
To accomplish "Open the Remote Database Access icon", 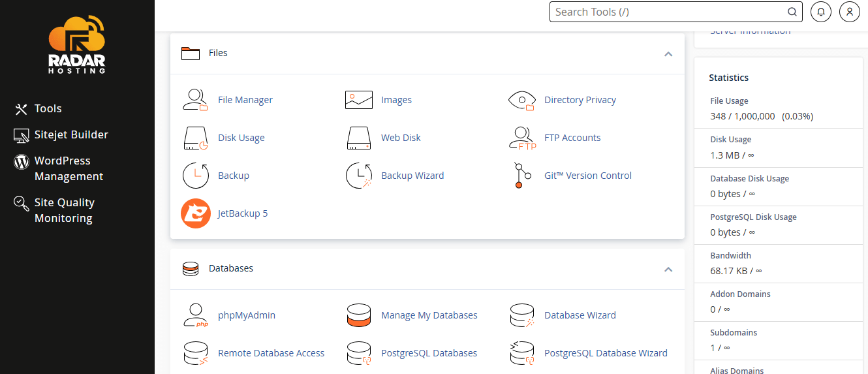I will [x=195, y=353].
